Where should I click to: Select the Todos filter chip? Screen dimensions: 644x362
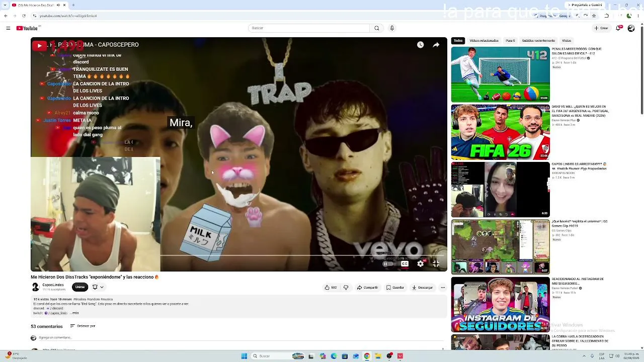(x=458, y=40)
